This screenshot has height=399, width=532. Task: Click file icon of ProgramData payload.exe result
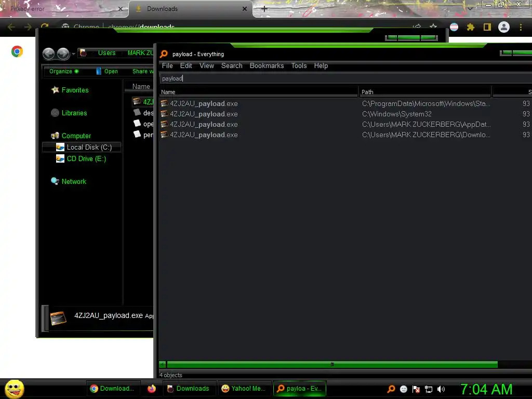click(164, 103)
